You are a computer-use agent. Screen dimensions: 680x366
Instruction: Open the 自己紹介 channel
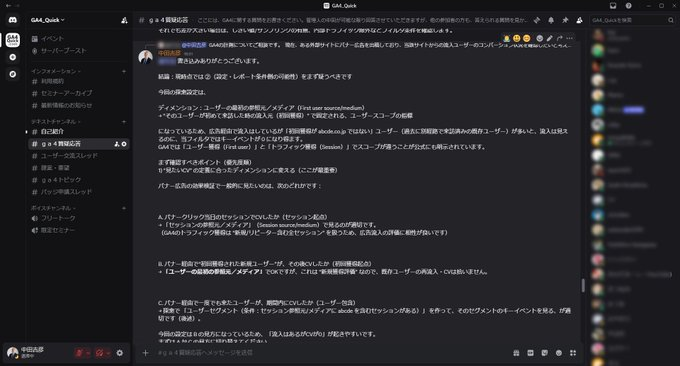click(x=79, y=131)
